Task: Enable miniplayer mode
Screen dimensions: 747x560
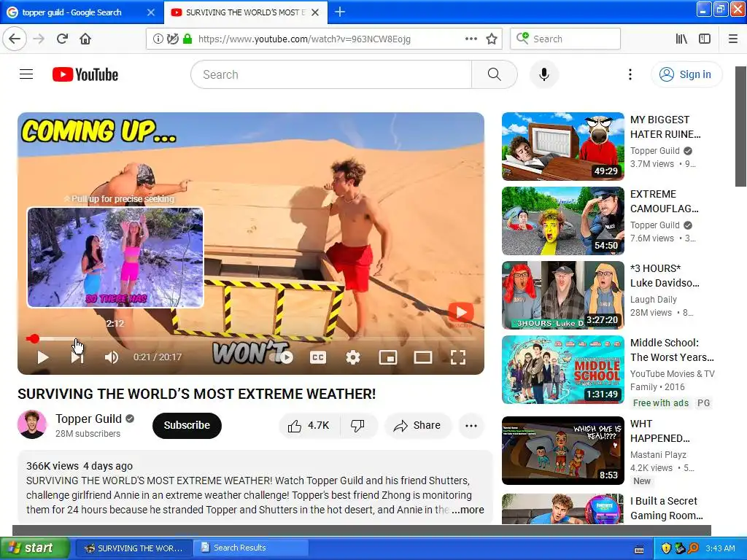Action: pyautogui.click(x=388, y=357)
